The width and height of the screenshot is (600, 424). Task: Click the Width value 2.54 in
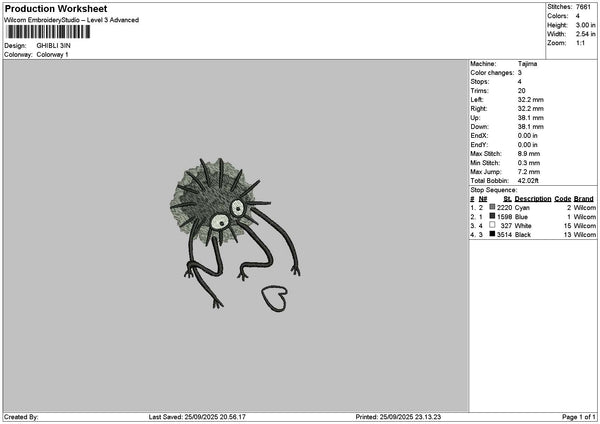click(x=585, y=34)
